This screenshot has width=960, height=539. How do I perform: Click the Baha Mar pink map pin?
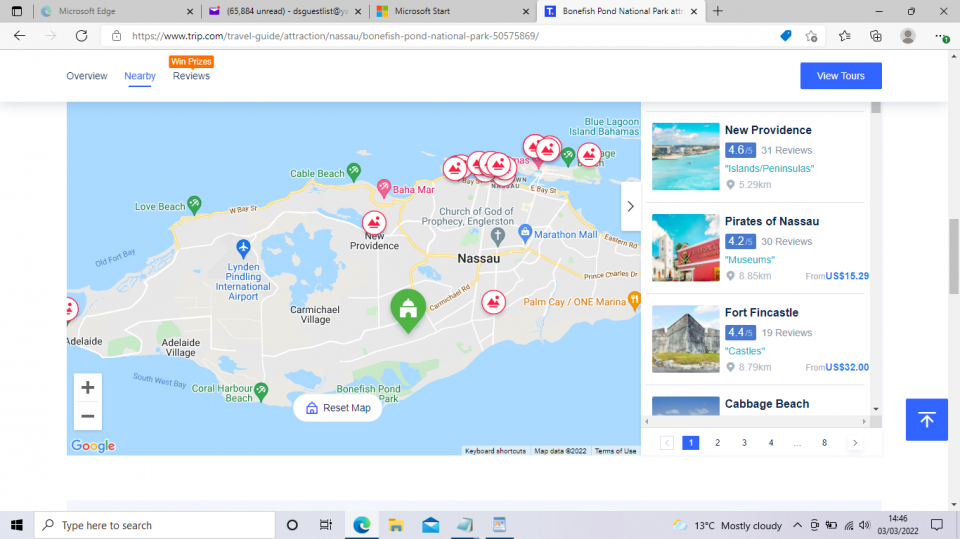(384, 188)
